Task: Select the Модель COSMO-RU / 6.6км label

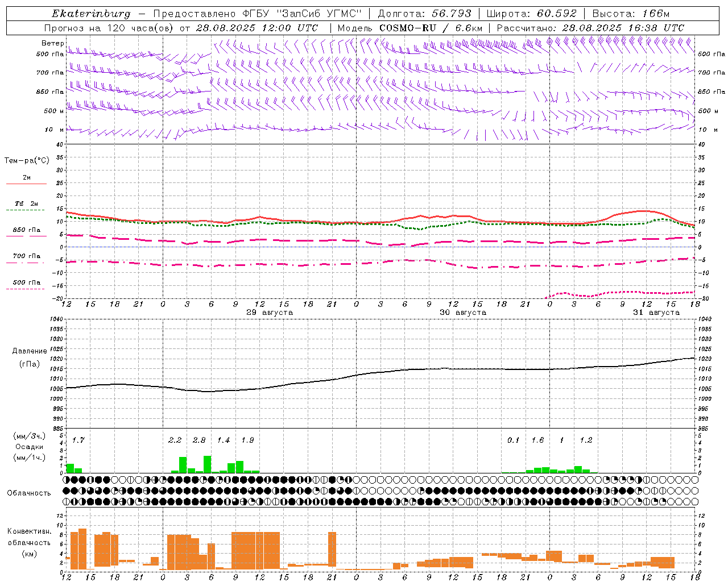Action: pos(410,28)
